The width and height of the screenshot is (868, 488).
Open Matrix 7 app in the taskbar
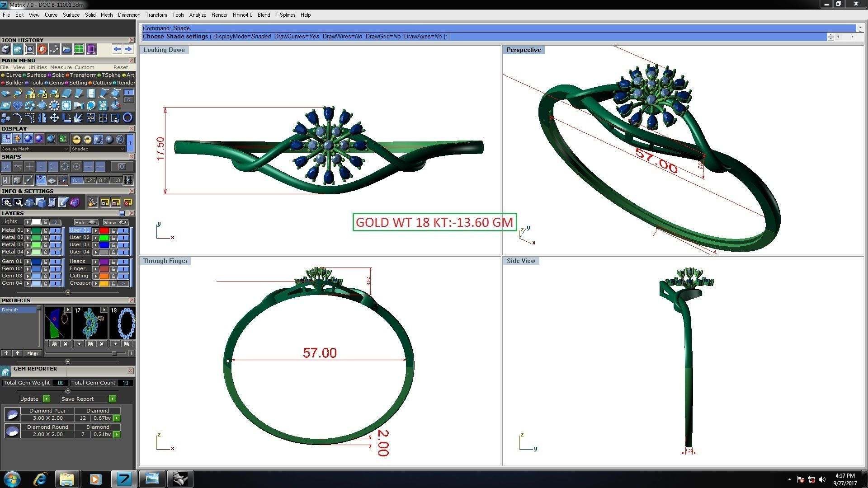tap(123, 479)
